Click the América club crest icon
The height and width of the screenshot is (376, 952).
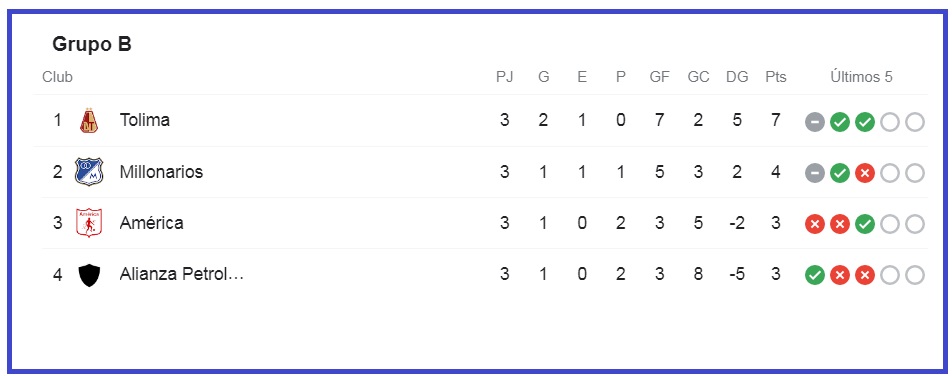click(89, 223)
